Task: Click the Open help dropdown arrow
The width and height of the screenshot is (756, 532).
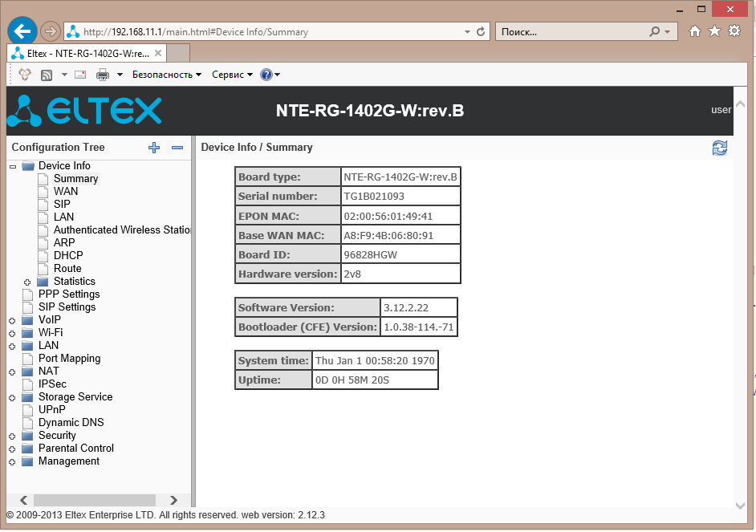Action: coord(277,75)
